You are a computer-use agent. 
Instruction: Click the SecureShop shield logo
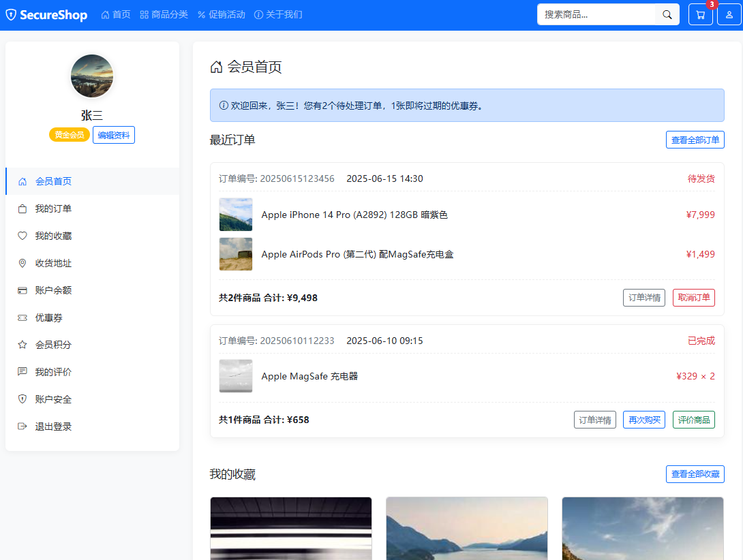pos(10,15)
